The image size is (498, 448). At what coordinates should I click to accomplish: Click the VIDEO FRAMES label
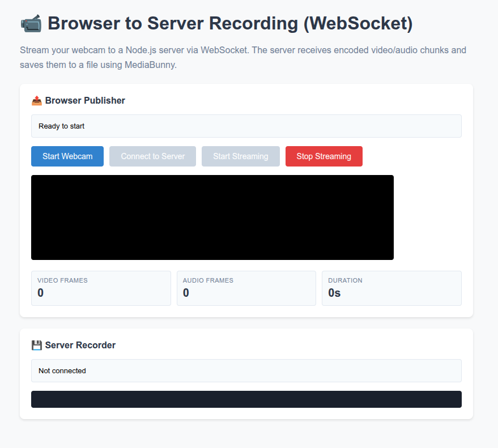[x=62, y=280]
